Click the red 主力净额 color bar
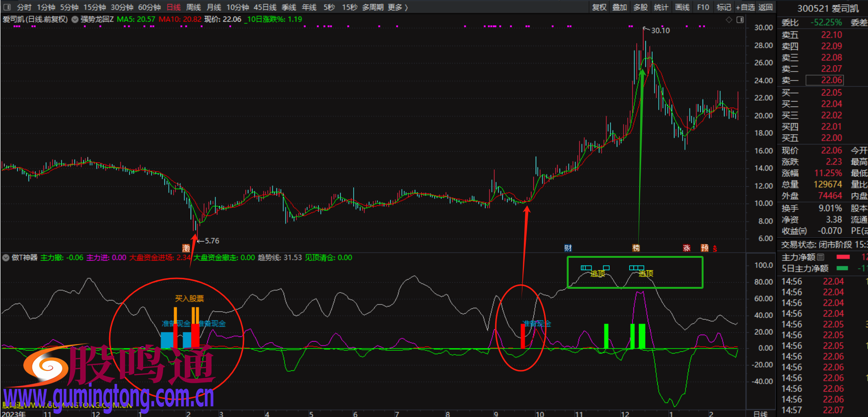 [843, 257]
